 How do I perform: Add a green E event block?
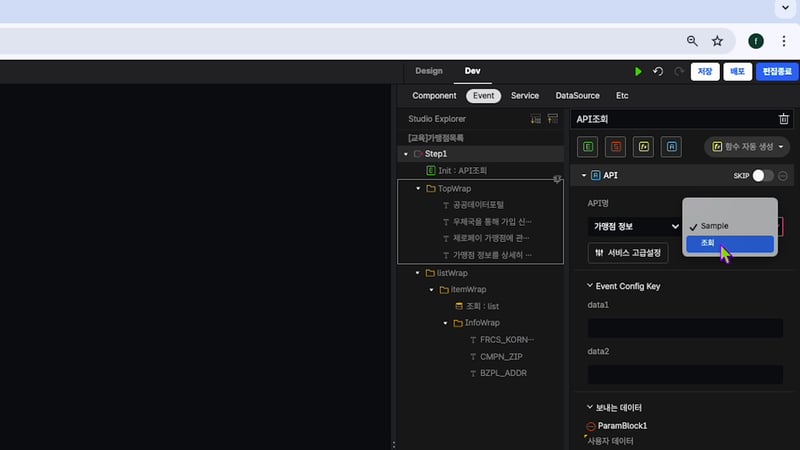click(x=588, y=147)
